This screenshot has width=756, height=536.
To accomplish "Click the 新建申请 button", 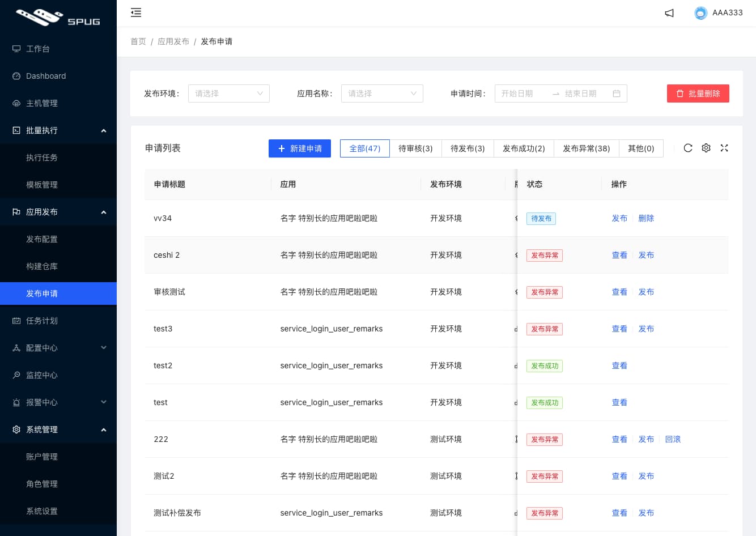I will point(300,148).
